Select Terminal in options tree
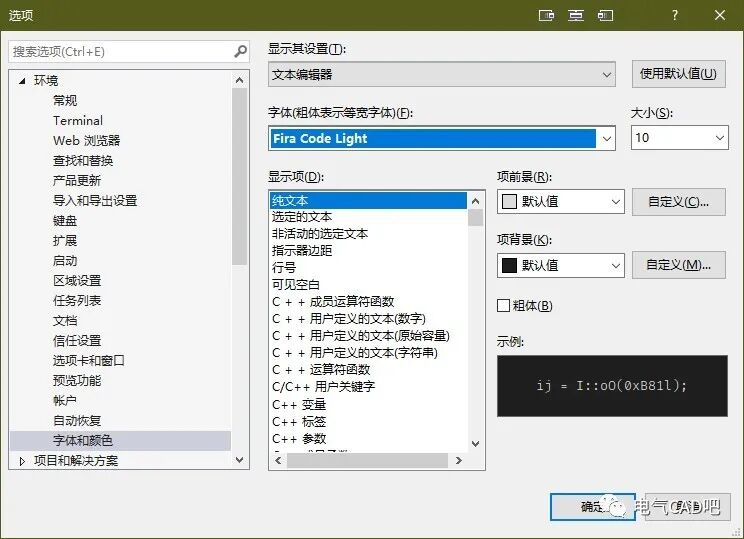The height and width of the screenshot is (539, 744). pyautogui.click(x=78, y=121)
